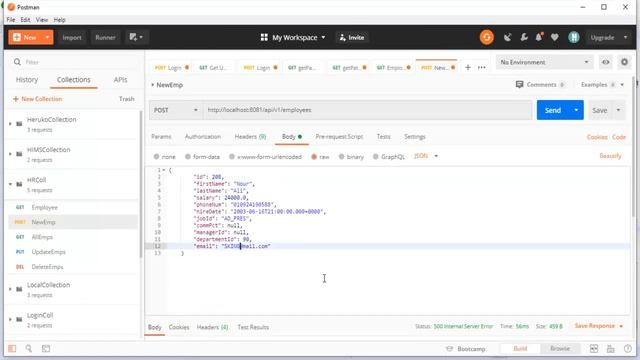Open response Headers (4) tab
This screenshot has height=360, width=640.
pos(212,327)
